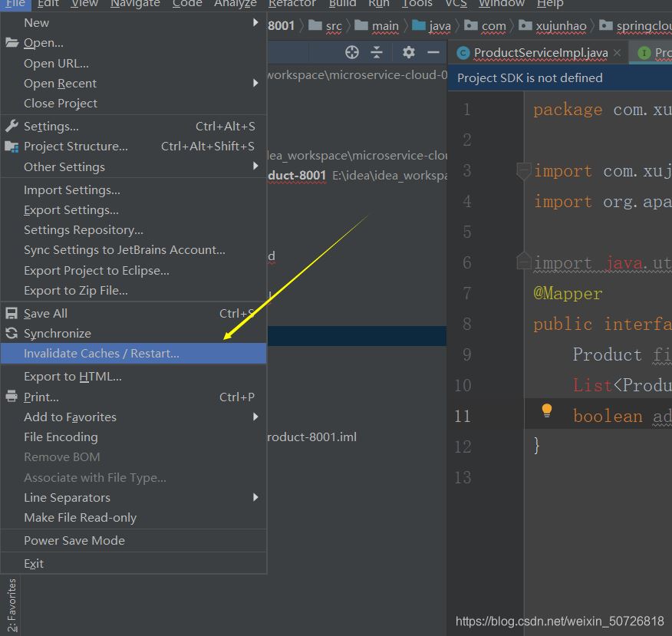Choose Export to Zip File...

[x=133, y=291]
